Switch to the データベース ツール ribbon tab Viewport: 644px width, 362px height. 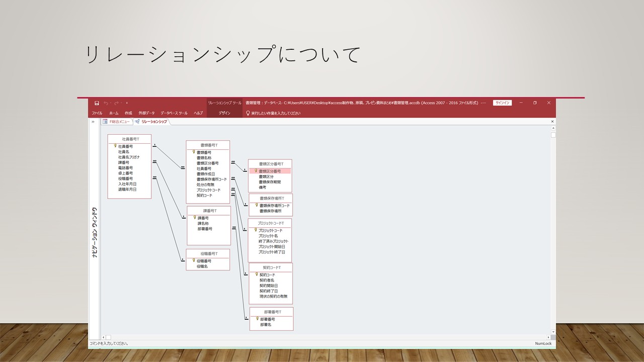pos(174,113)
